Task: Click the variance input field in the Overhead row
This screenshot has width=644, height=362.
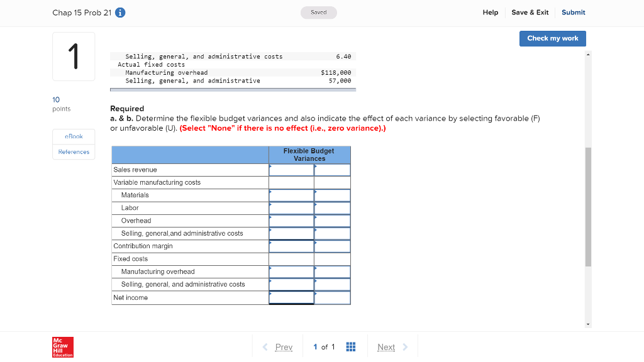Action: point(291,220)
